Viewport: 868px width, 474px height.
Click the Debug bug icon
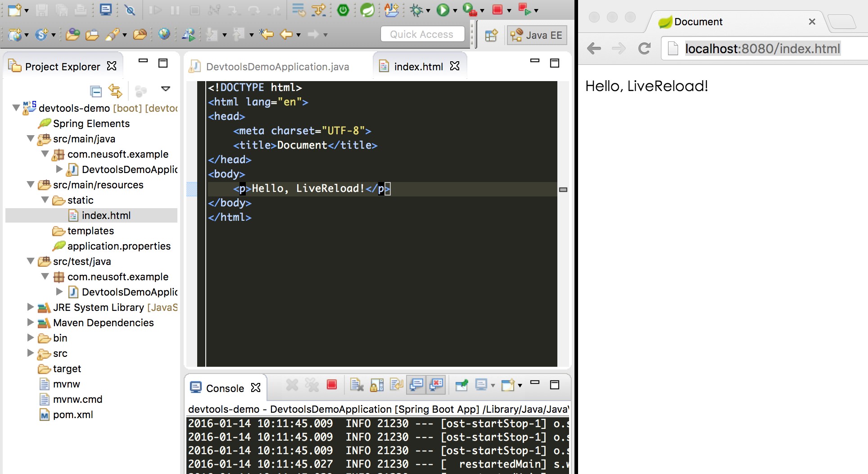(x=416, y=10)
